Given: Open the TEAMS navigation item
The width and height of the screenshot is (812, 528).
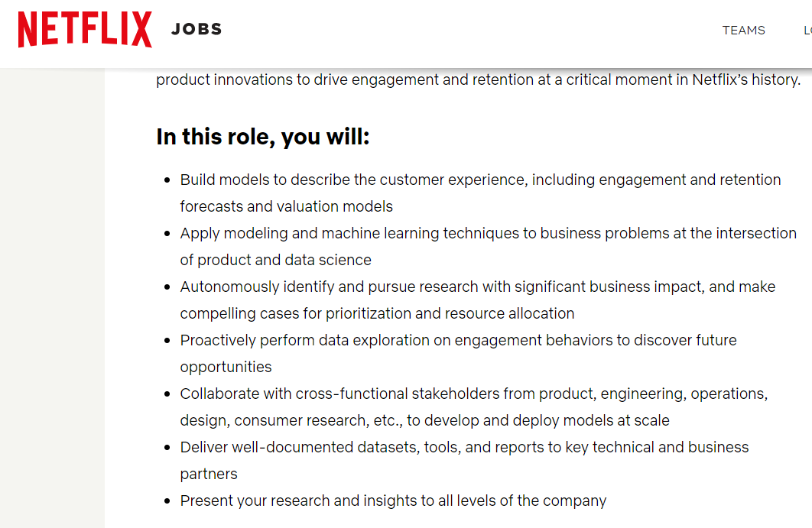Looking at the screenshot, I should [x=743, y=31].
